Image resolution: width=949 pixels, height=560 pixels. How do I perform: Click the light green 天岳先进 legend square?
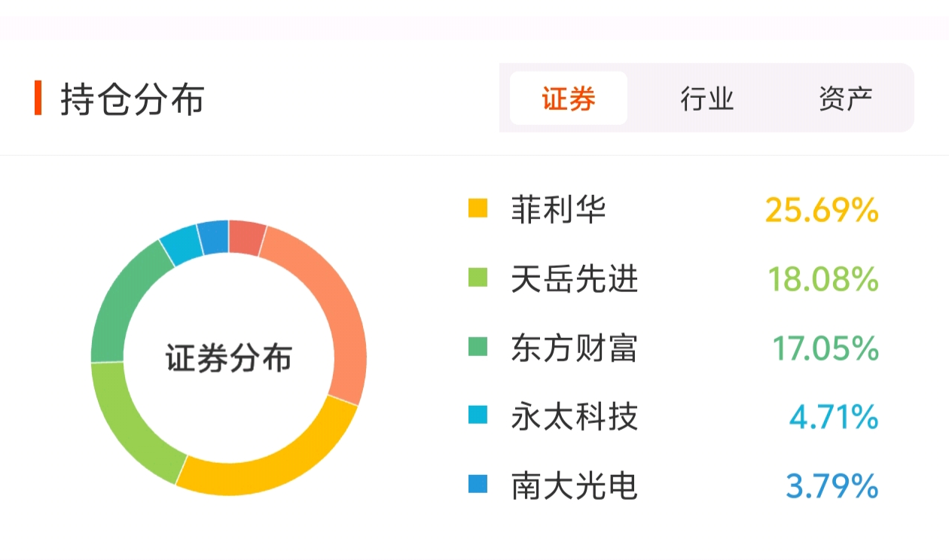pyautogui.click(x=478, y=278)
